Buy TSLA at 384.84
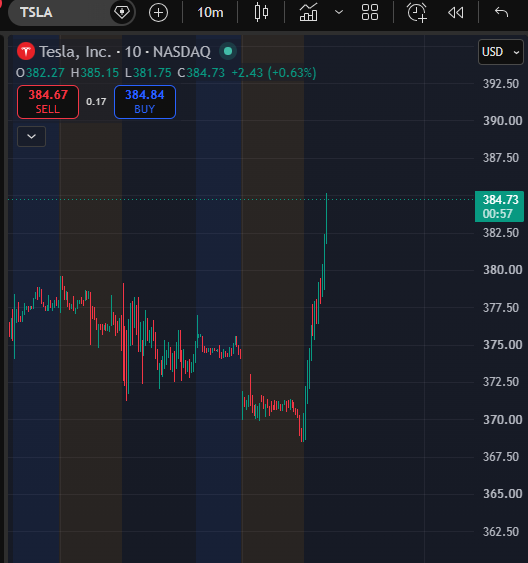Viewport: 528px width, 563px height. pos(145,102)
